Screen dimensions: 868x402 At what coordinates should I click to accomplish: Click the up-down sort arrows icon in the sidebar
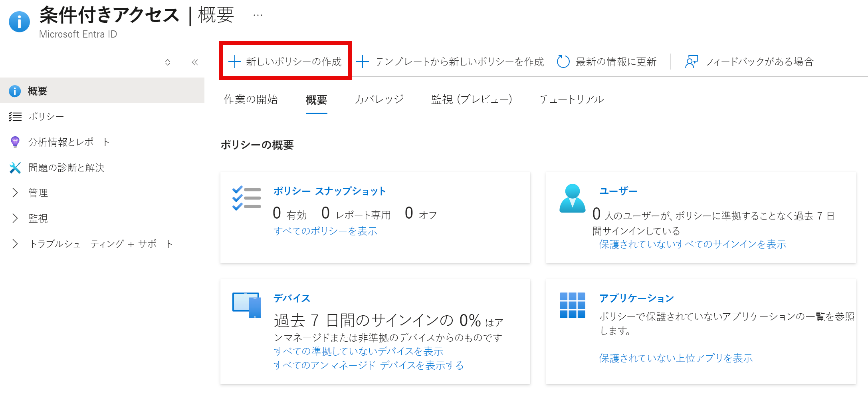click(x=168, y=62)
